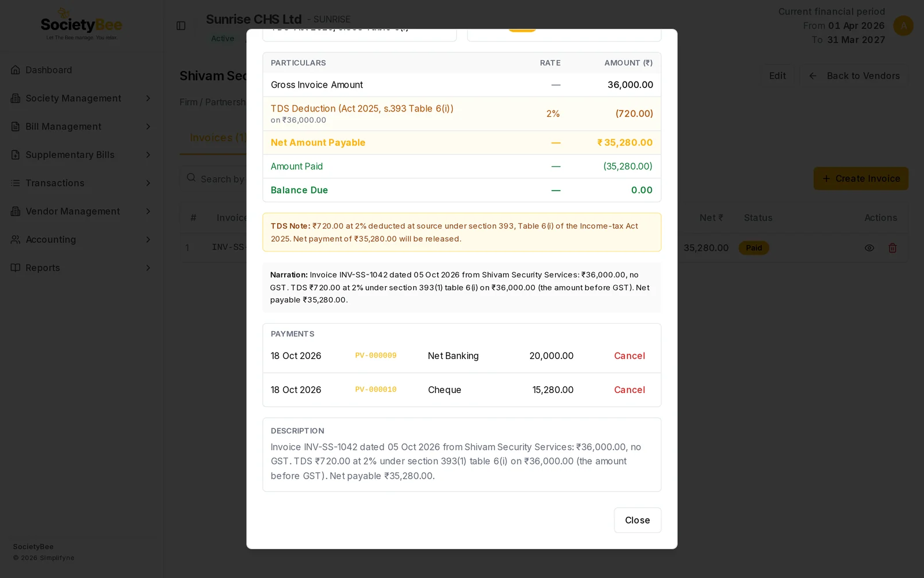Image resolution: width=924 pixels, height=578 pixels.
Task: Expand Transactions submenu chevron
Action: (x=148, y=183)
